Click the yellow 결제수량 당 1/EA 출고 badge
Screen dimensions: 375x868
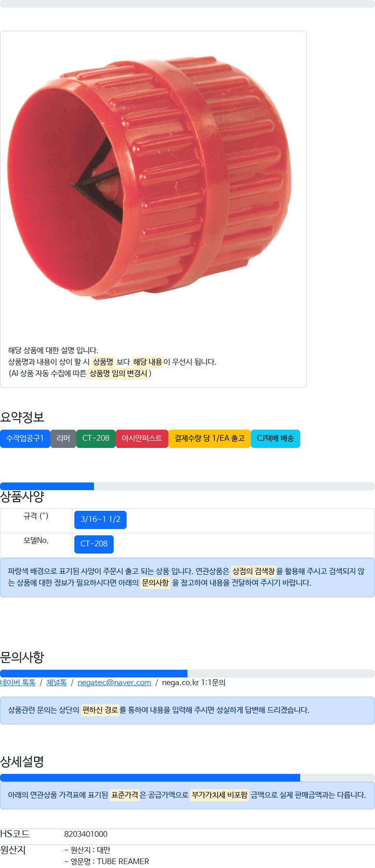pos(210,438)
